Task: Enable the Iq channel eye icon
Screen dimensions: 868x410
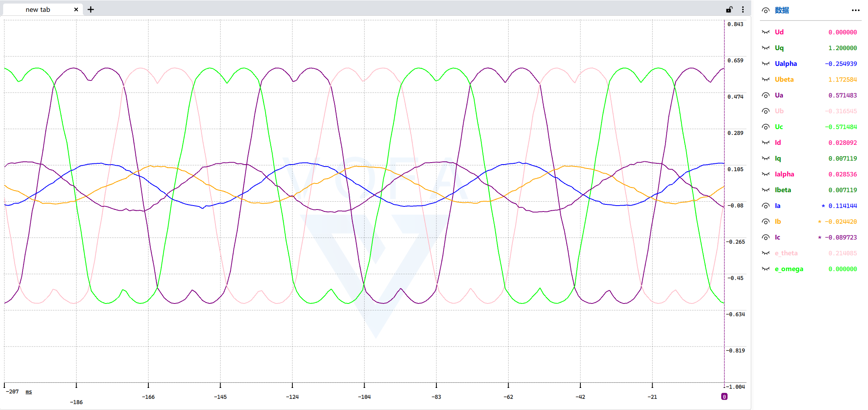Action: [x=765, y=158]
